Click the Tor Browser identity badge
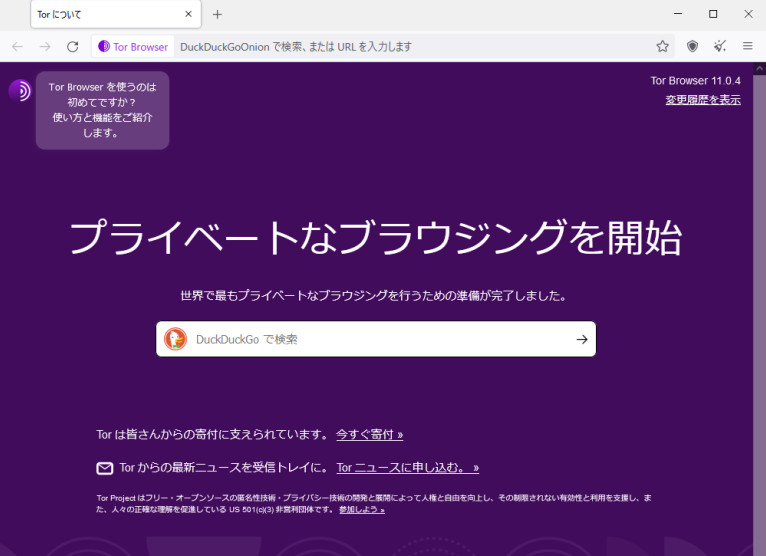The image size is (766, 556). (x=133, y=46)
